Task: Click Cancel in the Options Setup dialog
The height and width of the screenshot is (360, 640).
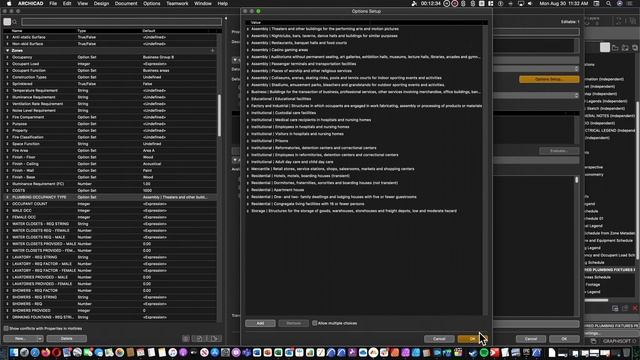Action: [x=439, y=339]
